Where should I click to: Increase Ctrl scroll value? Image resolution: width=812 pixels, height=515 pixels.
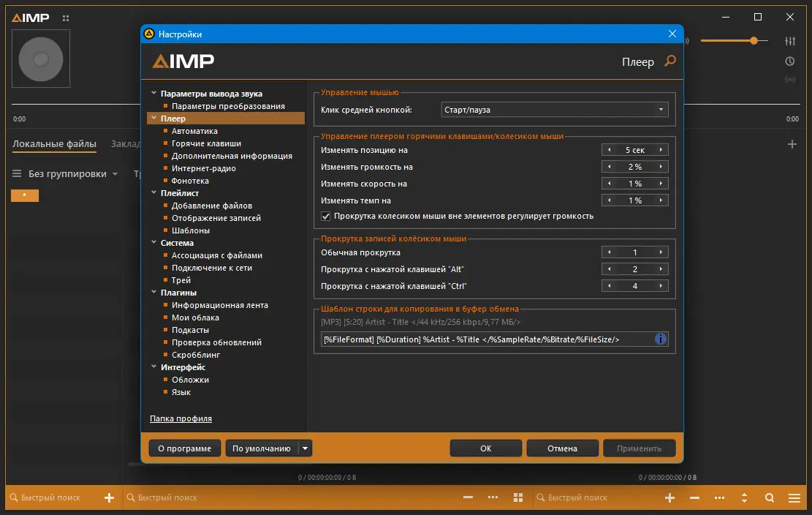point(661,286)
